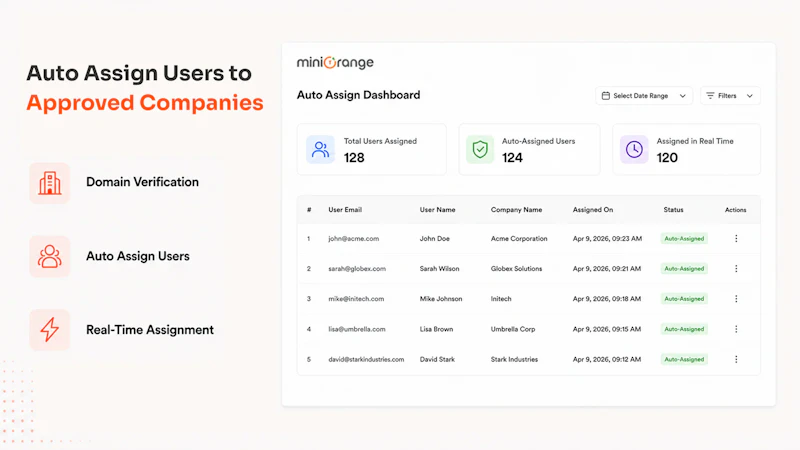800x450 pixels.
Task: Click the Assigned in Real Time clock icon
Action: coord(634,149)
